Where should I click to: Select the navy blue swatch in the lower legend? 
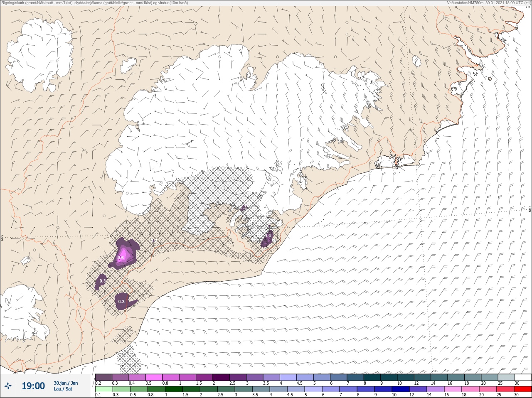tap(401, 389)
